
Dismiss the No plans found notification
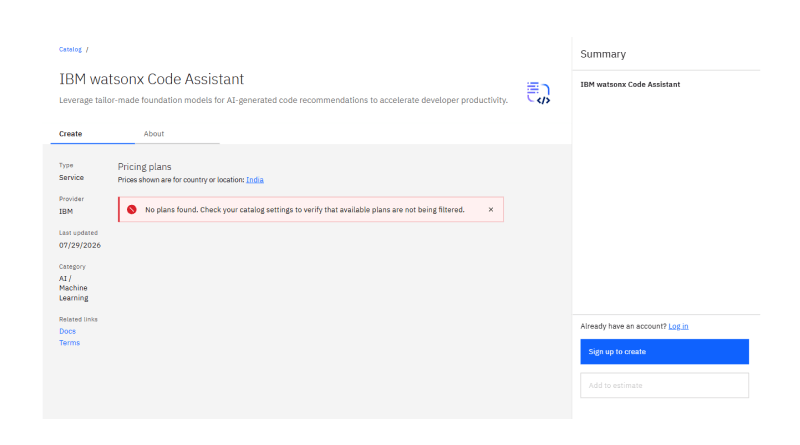[491, 210]
